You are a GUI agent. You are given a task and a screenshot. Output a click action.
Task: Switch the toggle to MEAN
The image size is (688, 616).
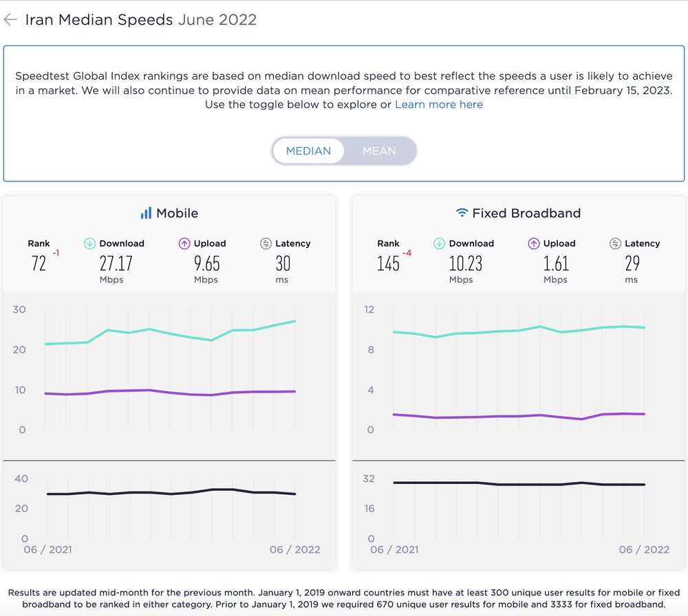point(379,151)
